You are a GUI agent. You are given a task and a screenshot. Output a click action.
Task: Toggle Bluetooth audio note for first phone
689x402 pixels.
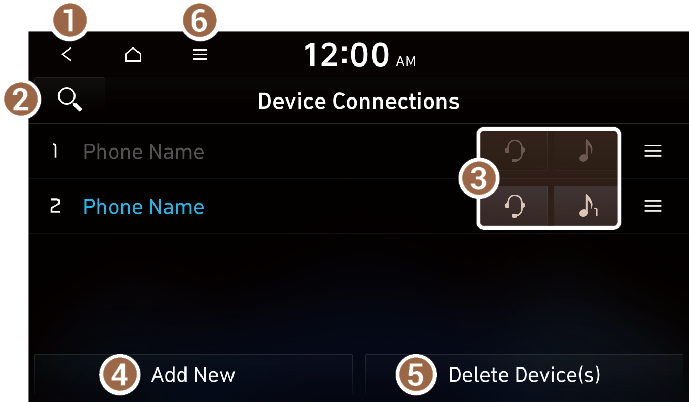click(x=585, y=151)
